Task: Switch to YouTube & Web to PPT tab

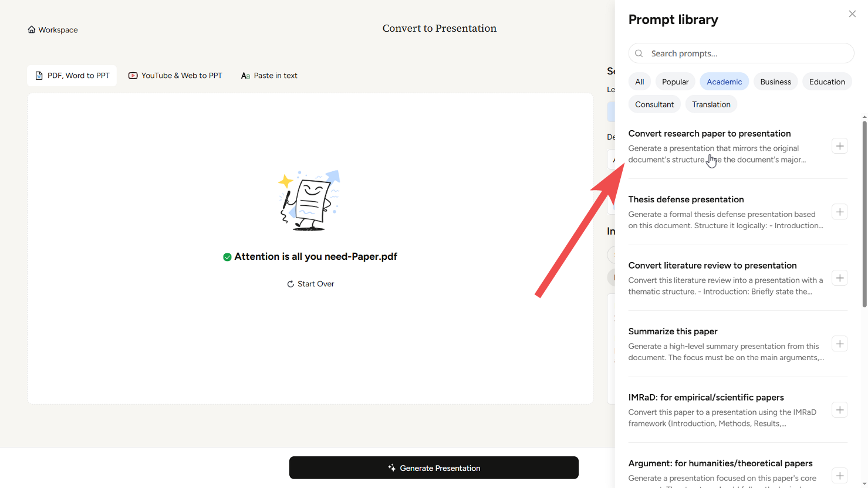Action: (175, 76)
